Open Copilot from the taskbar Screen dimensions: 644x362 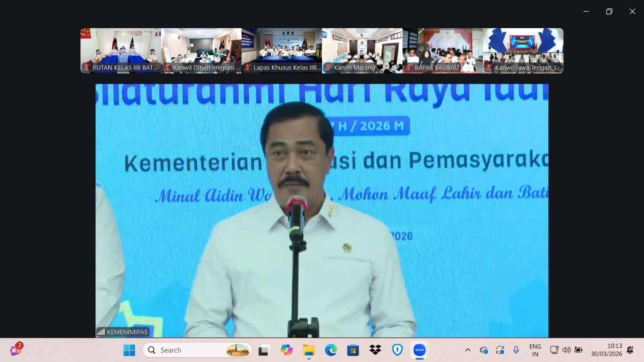pos(287,350)
